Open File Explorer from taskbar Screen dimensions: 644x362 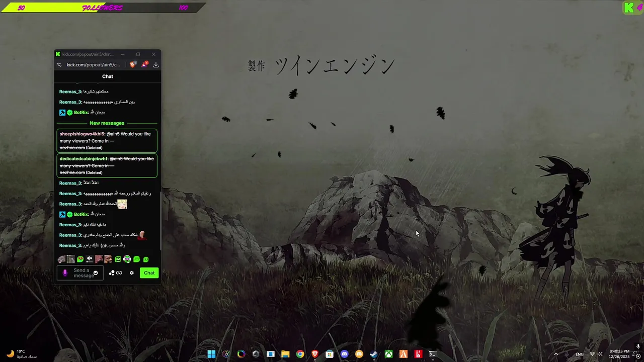coord(285,354)
